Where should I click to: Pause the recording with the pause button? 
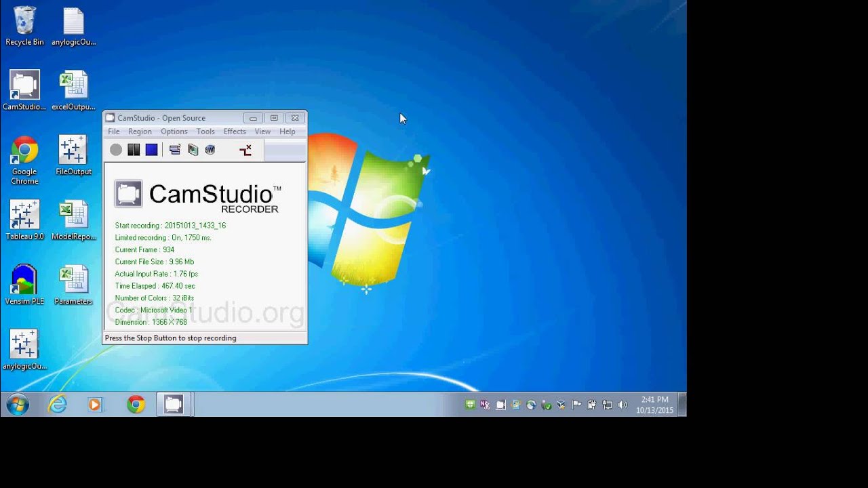(134, 150)
